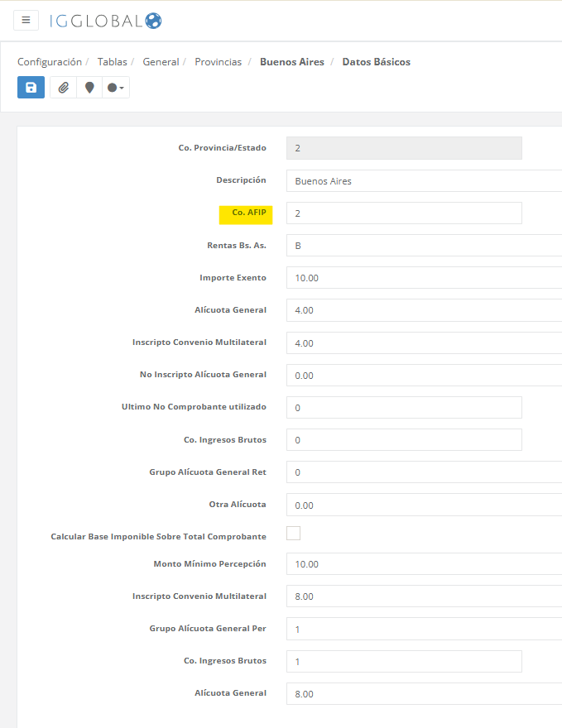
Task: Select Buenos Aires breadcrumb item
Action: (x=291, y=62)
